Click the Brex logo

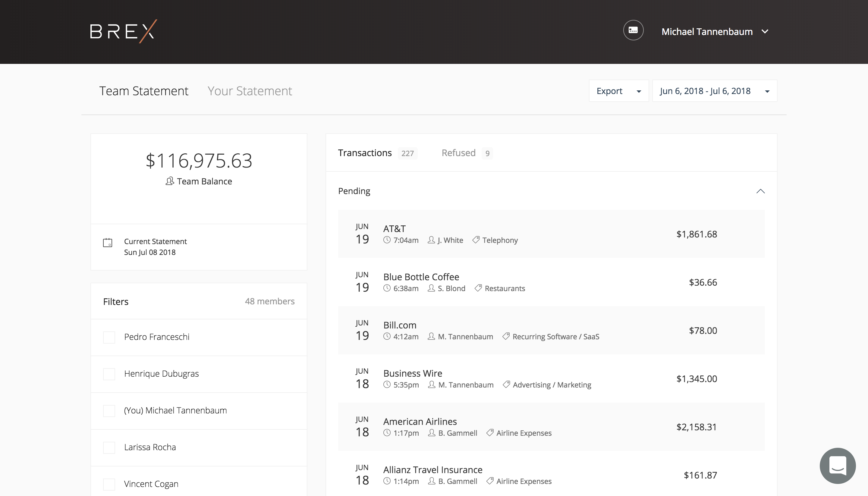[x=123, y=31]
